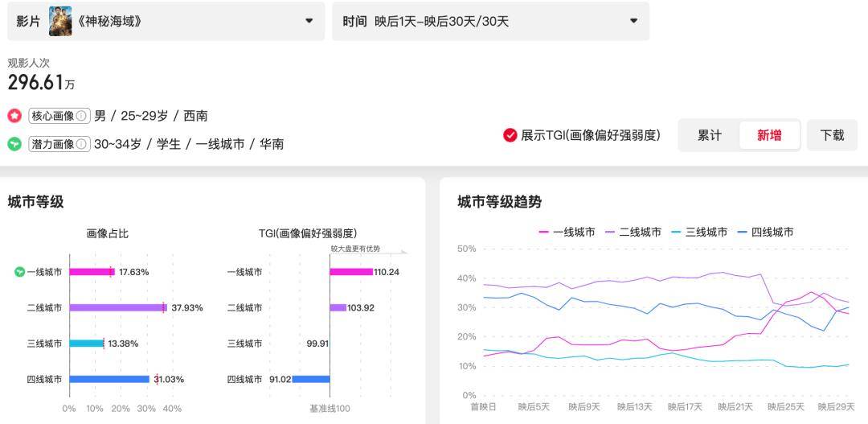This screenshot has width=868, height=424.
Task: Click the TGI 110.24 magenta bar
Action: click(351, 272)
